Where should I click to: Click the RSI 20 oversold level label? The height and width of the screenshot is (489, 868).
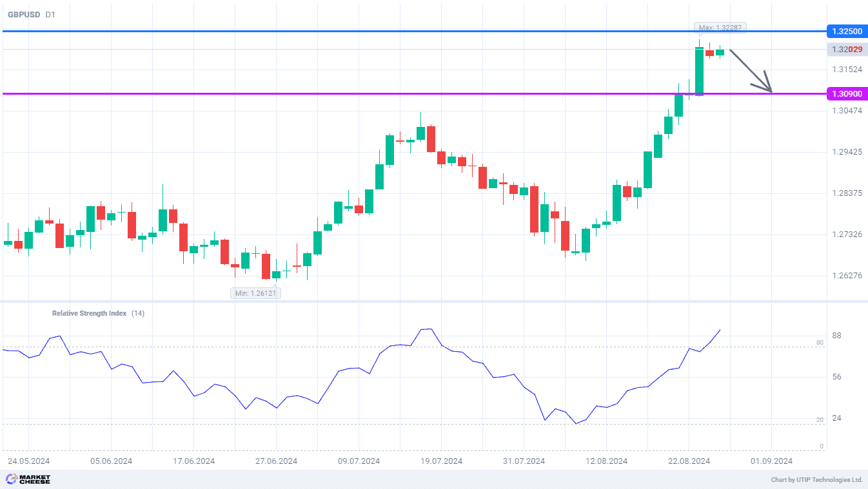point(820,420)
